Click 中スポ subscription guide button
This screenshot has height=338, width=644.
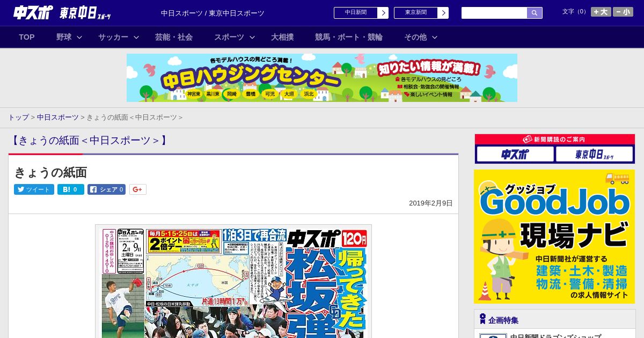pyautogui.click(x=515, y=155)
